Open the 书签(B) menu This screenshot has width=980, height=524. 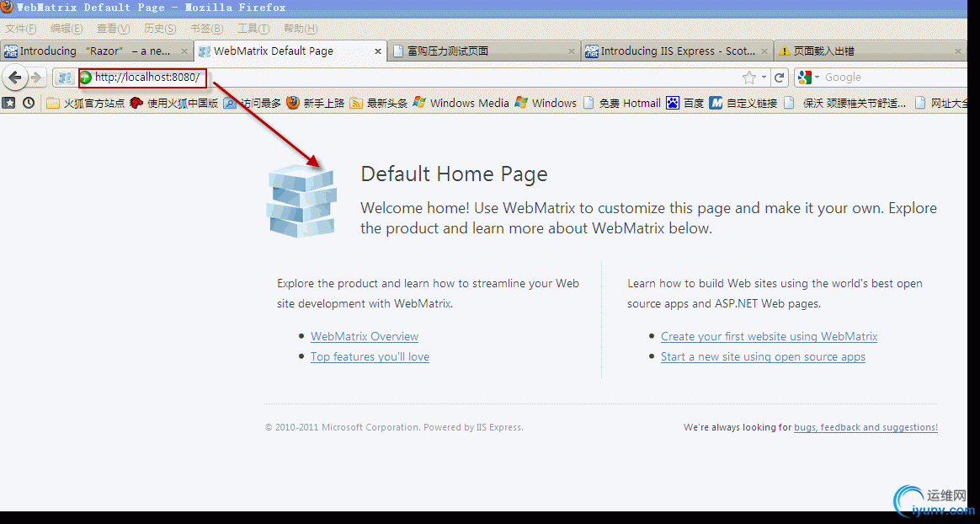pos(207,29)
